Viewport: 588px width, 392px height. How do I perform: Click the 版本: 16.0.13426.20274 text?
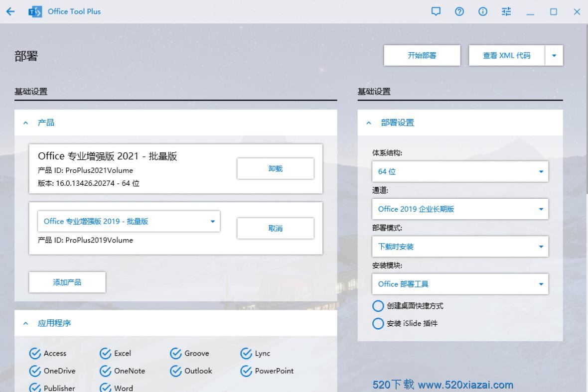89,183
